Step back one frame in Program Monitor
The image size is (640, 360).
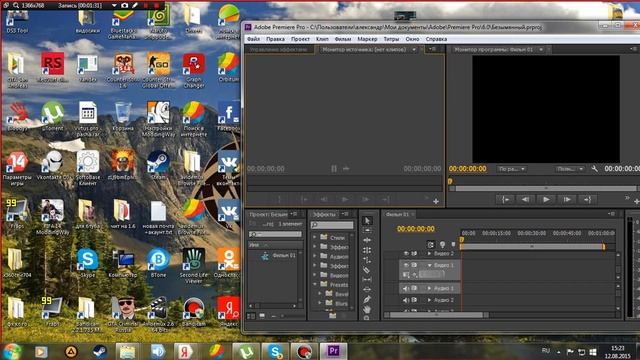click(526, 200)
